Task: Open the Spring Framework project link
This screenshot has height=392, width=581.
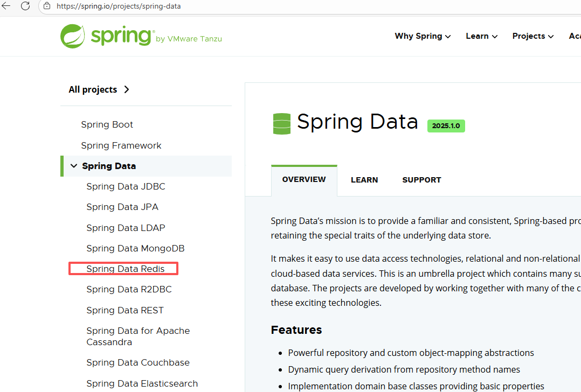Action: point(121,145)
